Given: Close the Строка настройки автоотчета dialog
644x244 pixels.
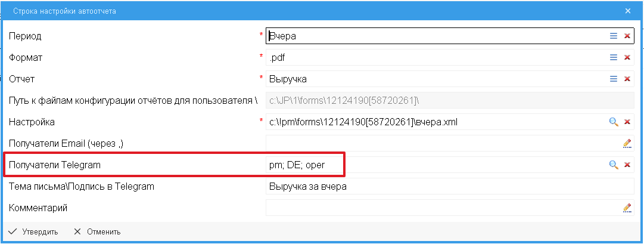Looking at the screenshot, I should pos(628,11).
